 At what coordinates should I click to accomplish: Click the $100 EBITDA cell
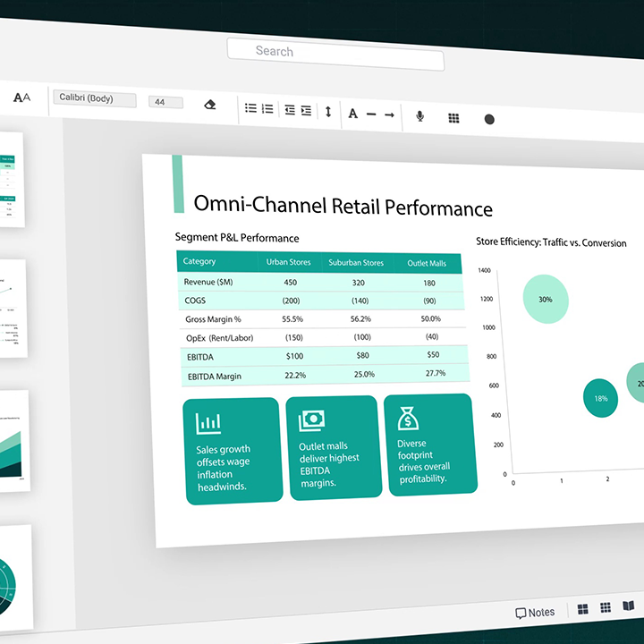coord(294,356)
